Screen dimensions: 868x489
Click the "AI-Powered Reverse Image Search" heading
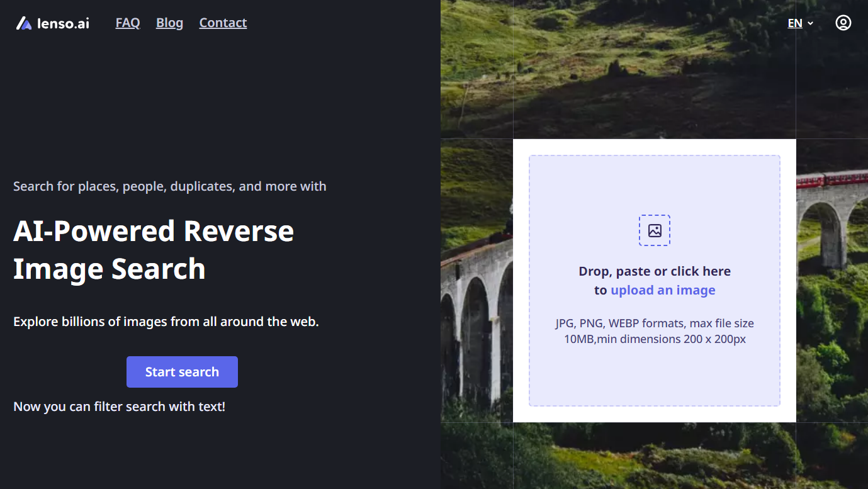pos(154,250)
